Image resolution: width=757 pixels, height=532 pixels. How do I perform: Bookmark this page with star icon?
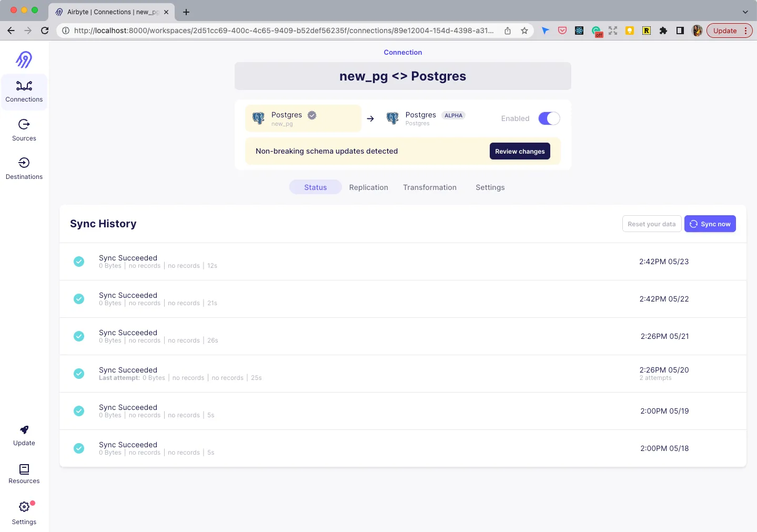click(x=524, y=31)
